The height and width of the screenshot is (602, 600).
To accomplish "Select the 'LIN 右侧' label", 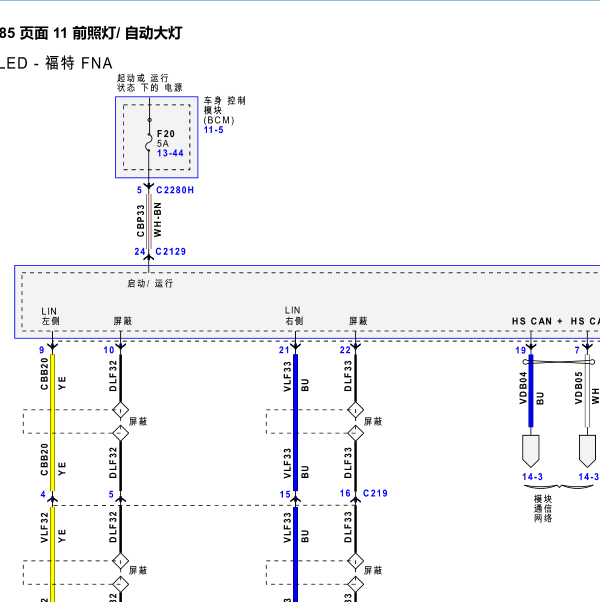I will point(294,316).
